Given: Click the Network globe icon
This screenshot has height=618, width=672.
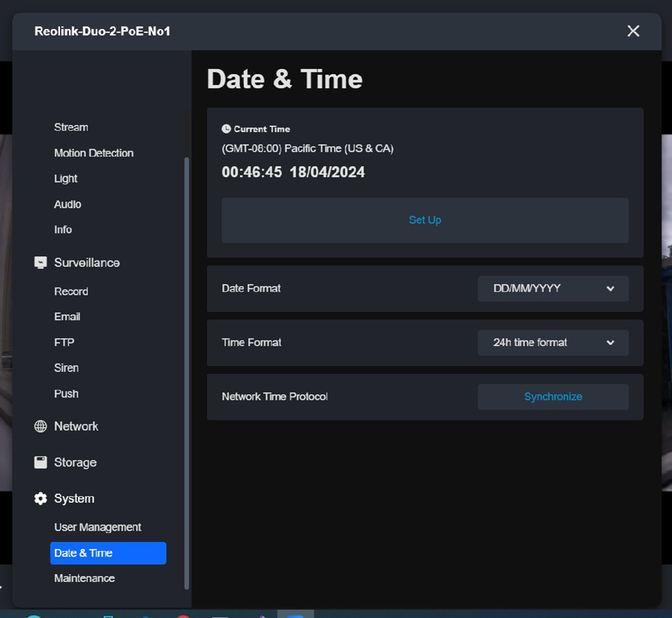Looking at the screenshot, I should point(40,426).
